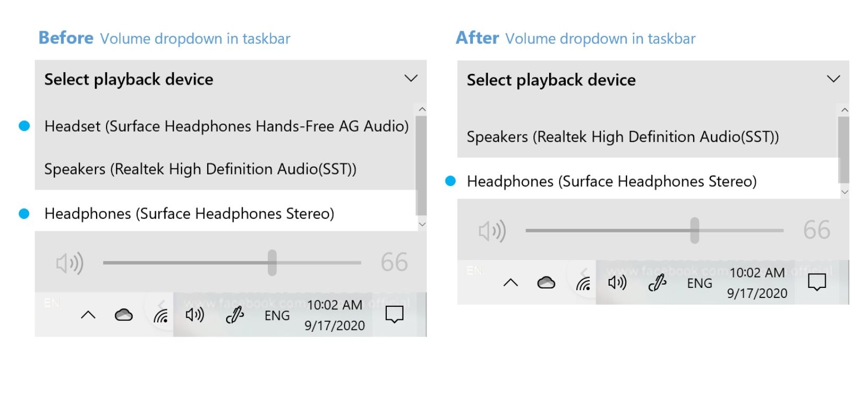The image size is (868, 393).
Task: Open OneDrive cloud icon in Before taskbar
Action: click(x=124, y=315)
